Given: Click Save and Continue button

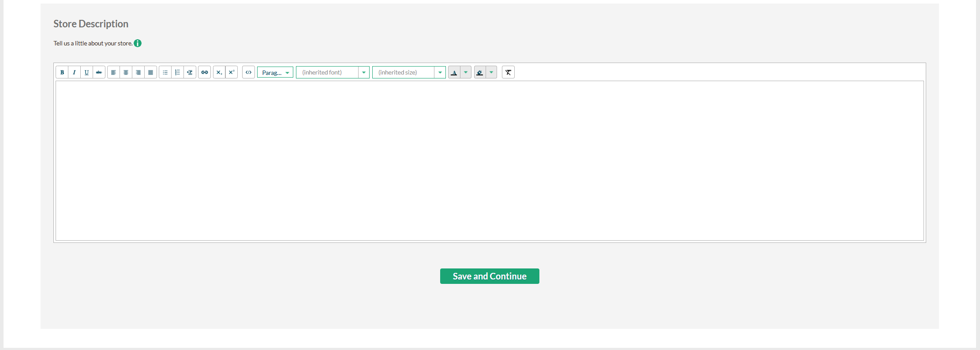Looking at the screenshot, I should [x=490, y=276].
